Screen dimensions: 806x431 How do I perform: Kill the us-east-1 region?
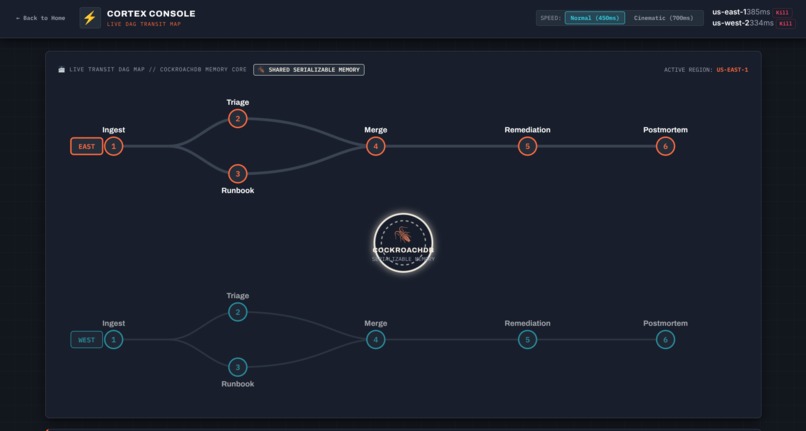point(782,12)
